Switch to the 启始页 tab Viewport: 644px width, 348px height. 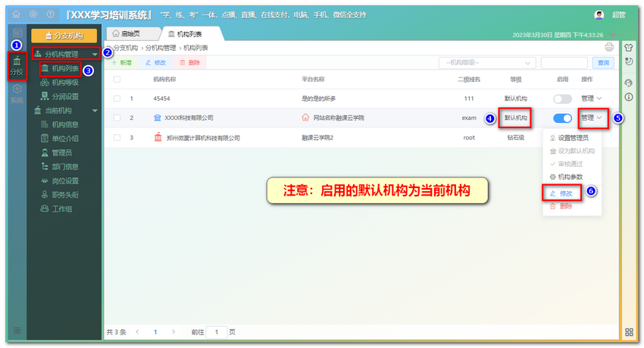coord(131,33)
